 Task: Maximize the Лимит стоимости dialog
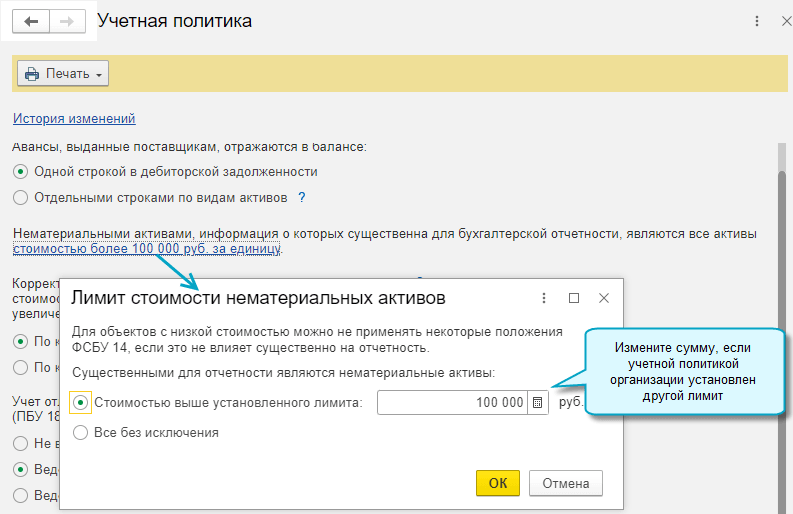[574, 298]
